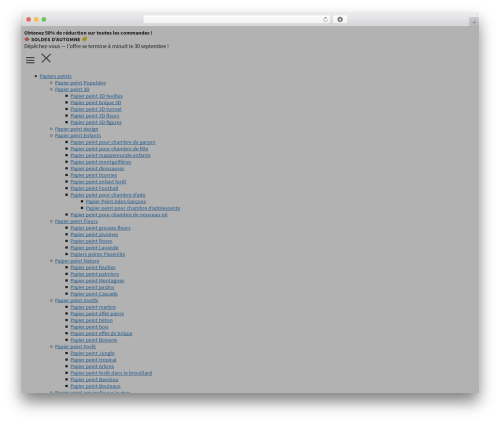Open Papier peint 3D feuilles
500x423 pixels.
tap(97, 96)
